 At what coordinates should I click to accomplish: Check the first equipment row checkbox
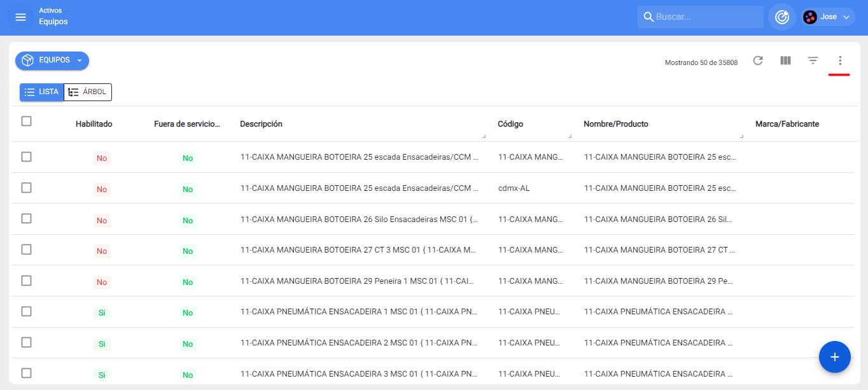tap(26, 157)
